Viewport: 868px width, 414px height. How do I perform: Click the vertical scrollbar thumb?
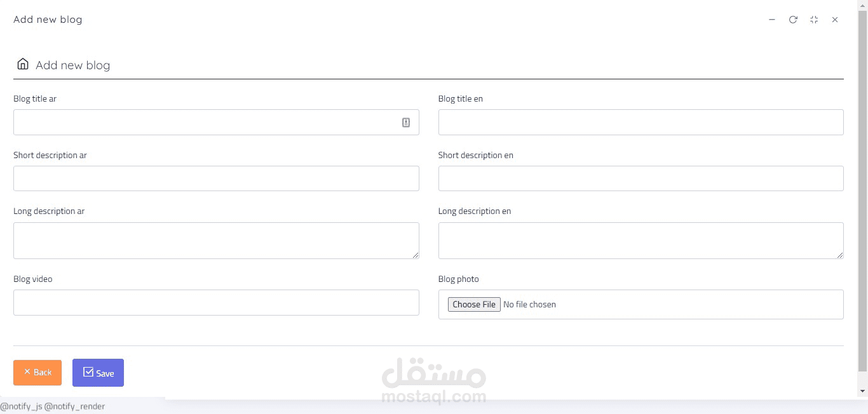point(862,190)
